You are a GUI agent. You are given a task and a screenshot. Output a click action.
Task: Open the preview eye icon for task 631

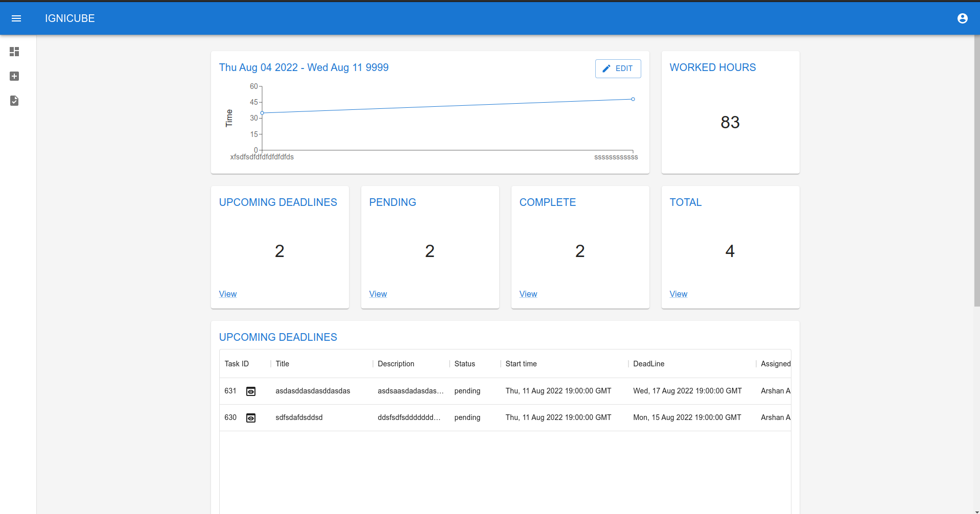pos(251,391)
